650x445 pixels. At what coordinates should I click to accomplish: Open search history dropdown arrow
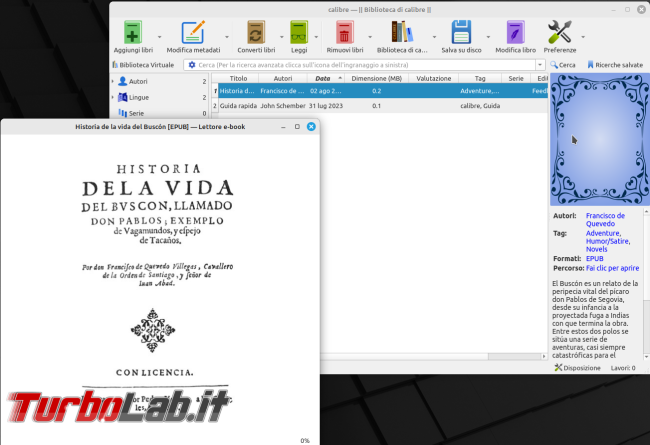point(540,65)
